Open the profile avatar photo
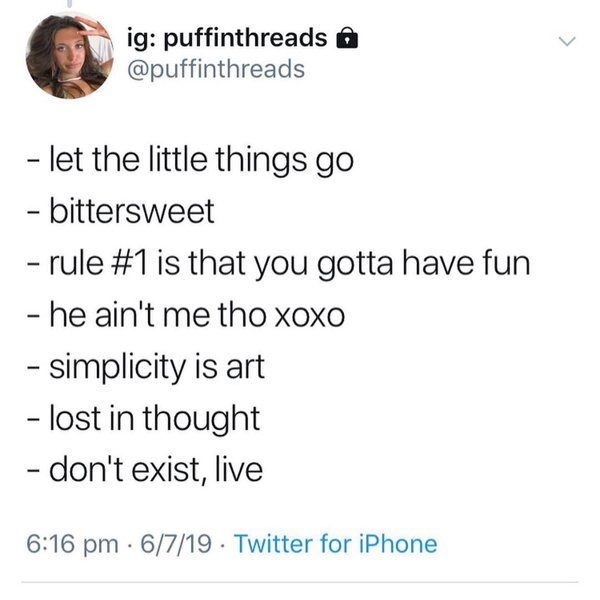Viewport: 600px width, 600px height. [68, 55]
